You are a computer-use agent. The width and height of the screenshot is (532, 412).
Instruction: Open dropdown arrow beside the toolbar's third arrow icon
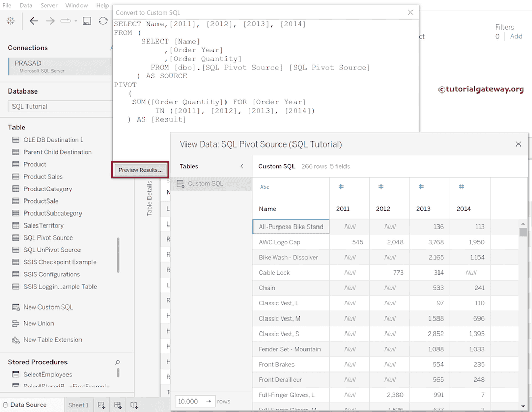(x=76, y=21)
